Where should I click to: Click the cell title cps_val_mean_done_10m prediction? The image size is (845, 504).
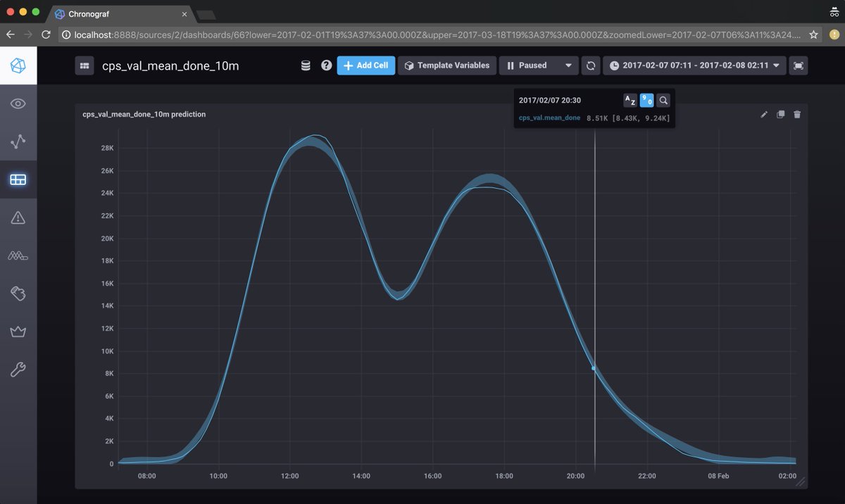click(x=144, y=114)
